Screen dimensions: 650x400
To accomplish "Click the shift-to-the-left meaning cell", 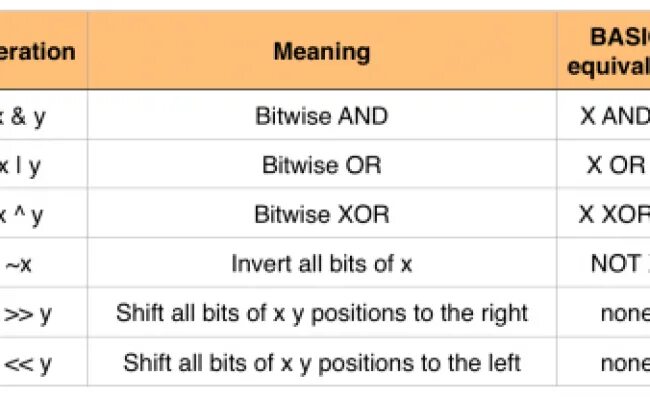I will pos(321,361).
